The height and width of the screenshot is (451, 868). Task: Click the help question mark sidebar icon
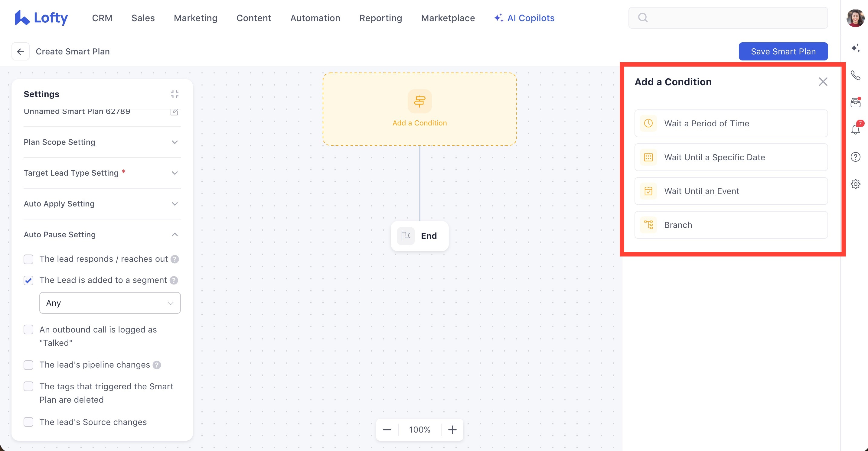click(x=855, y=157)
